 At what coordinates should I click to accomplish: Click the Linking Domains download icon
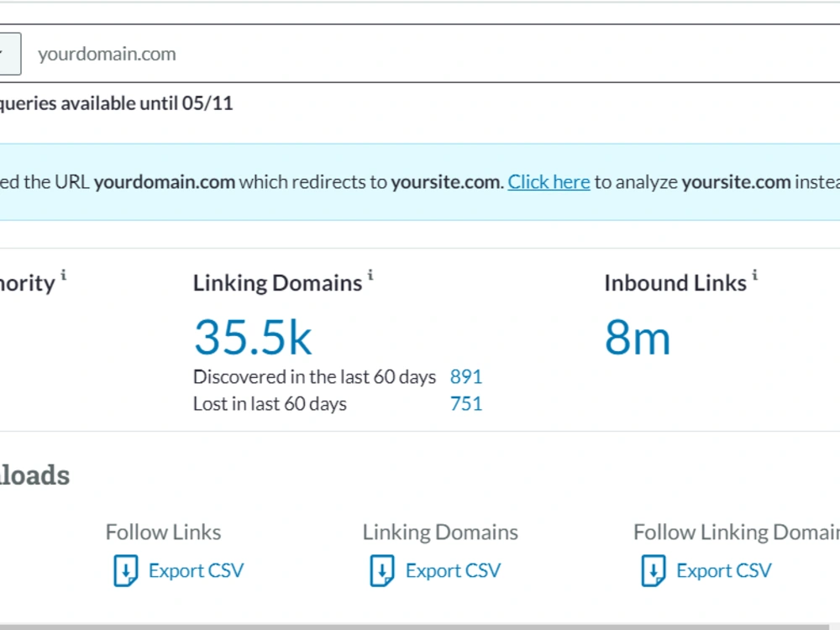tap(382, 571)
